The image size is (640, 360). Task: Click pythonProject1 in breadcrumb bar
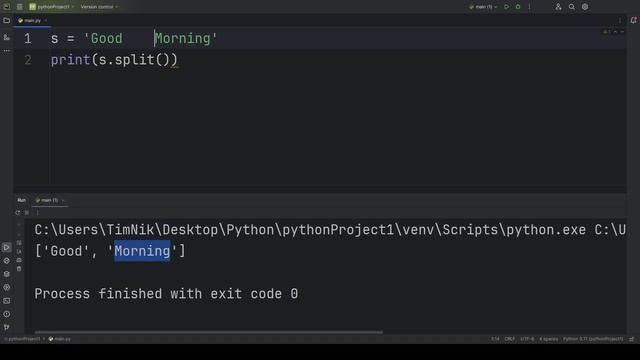point(23,339)
